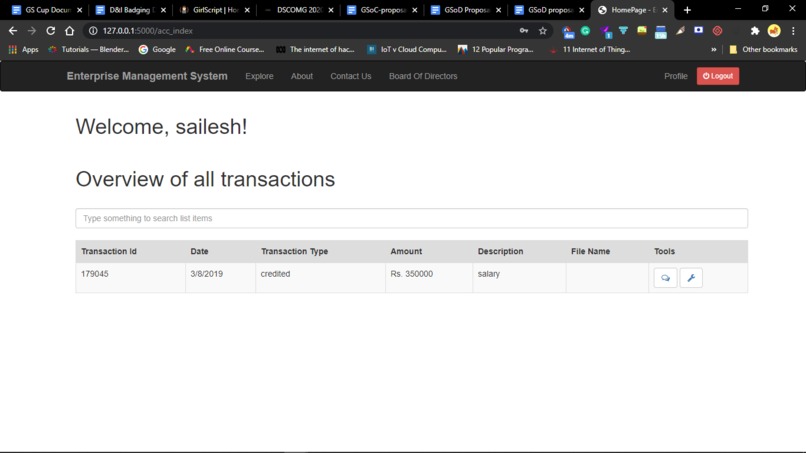Open the Tutorials — Blender bookmark
806x453 pixels.
[x=88, y=49]
